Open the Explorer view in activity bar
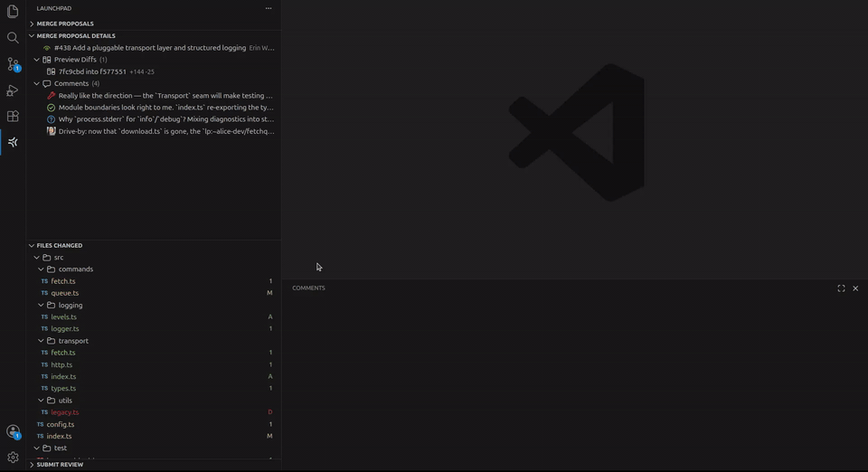The height and width of the screenshot is (472, 868). pyautogui.click(x=13, y=11)
